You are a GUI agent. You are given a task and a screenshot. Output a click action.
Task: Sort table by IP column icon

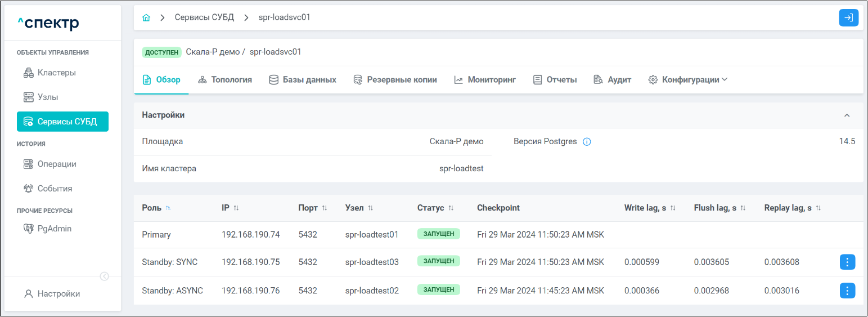236,208
